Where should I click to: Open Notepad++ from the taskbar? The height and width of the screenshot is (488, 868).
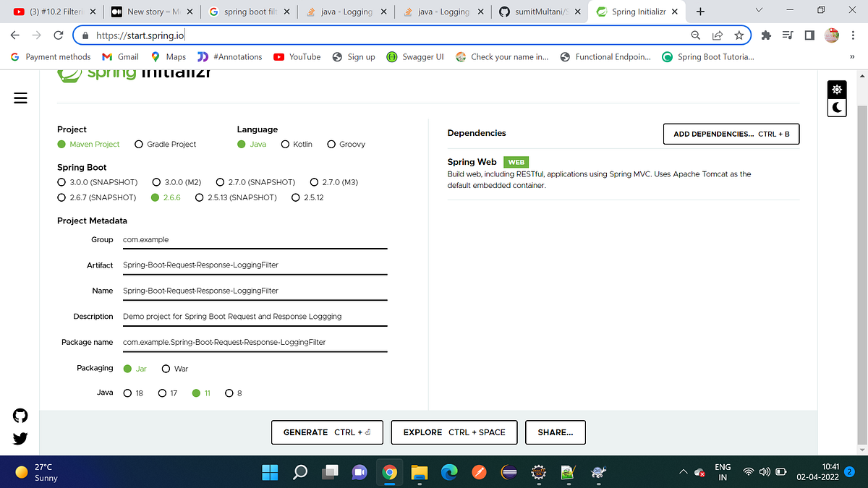tap(568, 472)
